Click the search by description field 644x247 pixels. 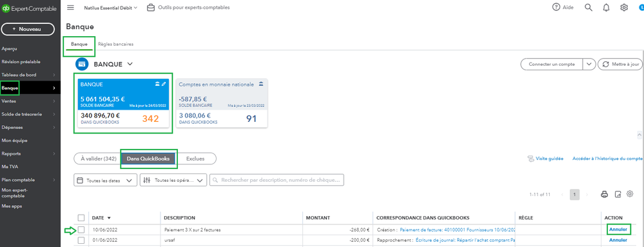[x=277, y=180]
